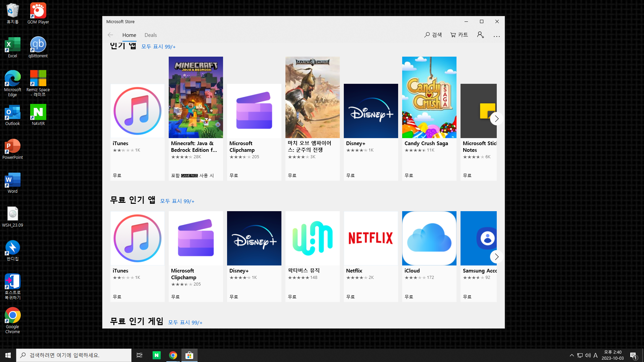Click the Microsoft Store taskbar icon
The image size is (644, 362).
click(190, 355)
